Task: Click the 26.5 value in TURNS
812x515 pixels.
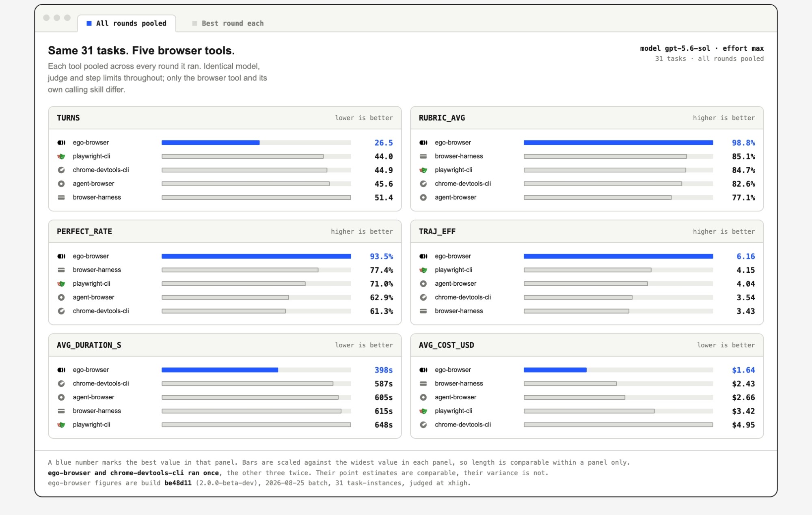Action: pyautogui.click(x=384, y=143)
